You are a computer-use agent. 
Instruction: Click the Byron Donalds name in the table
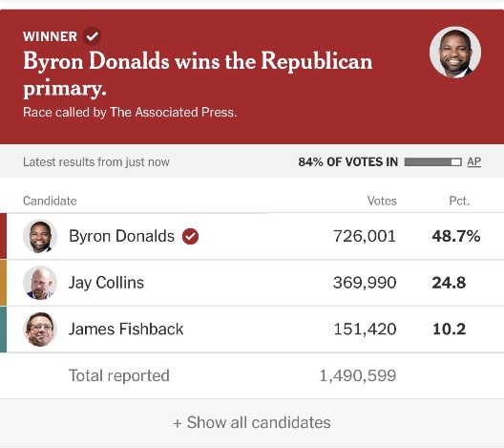pos(121,236)
